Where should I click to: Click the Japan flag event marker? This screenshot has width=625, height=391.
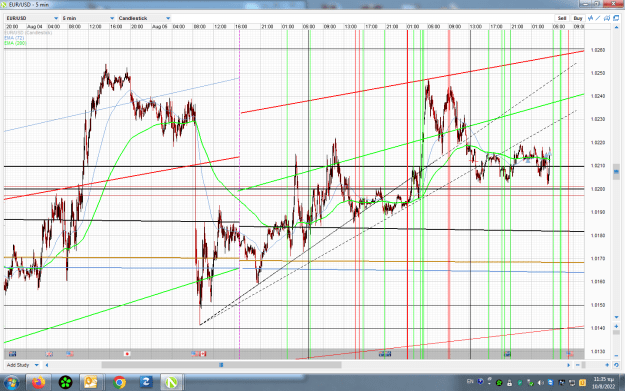click(127, 354)
